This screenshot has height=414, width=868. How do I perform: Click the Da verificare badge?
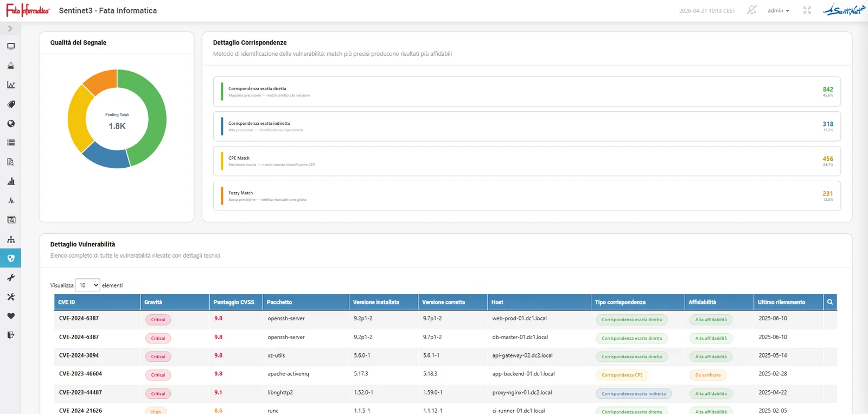point(708,375)
